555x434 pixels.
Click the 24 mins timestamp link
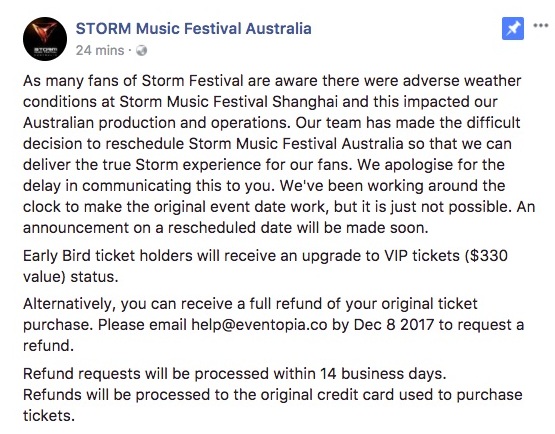100,51
